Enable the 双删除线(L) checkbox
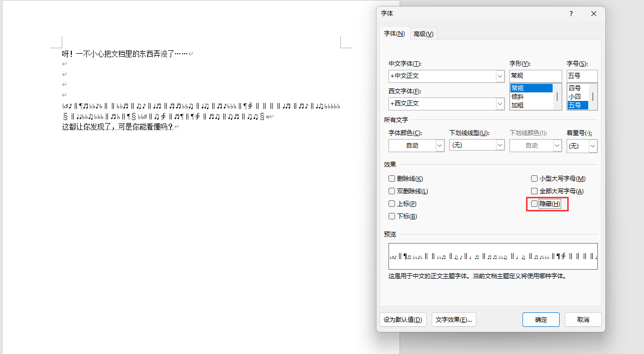The height and width of the screenshot is (354, 644). [x=392, y=191]
